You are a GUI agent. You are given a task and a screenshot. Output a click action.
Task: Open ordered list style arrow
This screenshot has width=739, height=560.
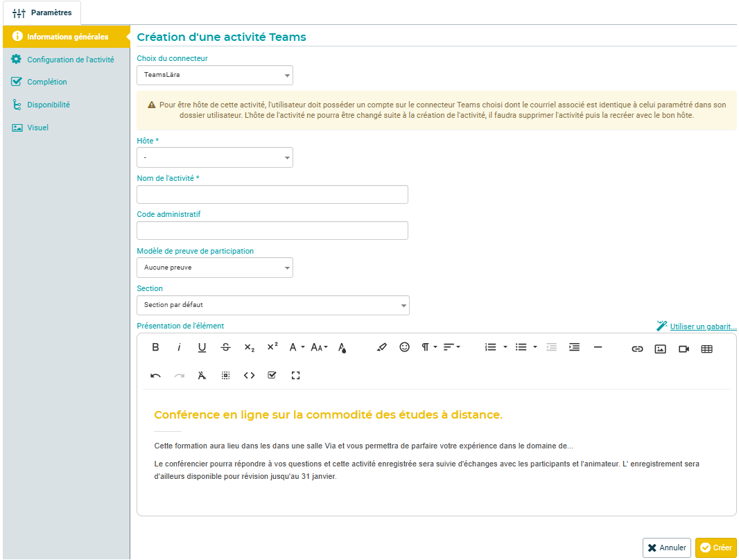[505, 347]
